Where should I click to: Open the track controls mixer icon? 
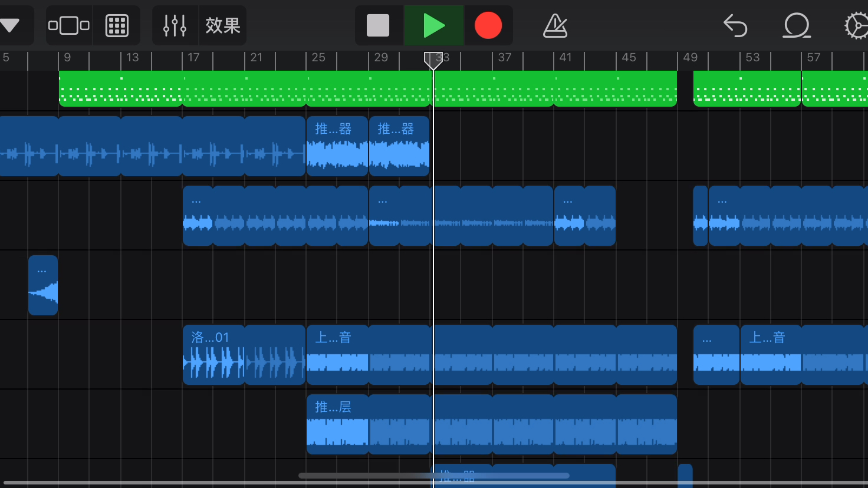[175, 25]
